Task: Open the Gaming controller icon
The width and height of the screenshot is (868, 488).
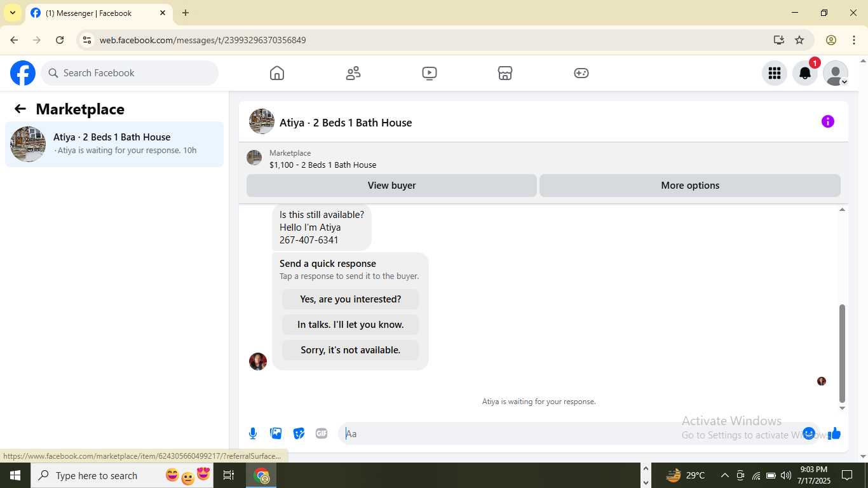Action: 581,73
